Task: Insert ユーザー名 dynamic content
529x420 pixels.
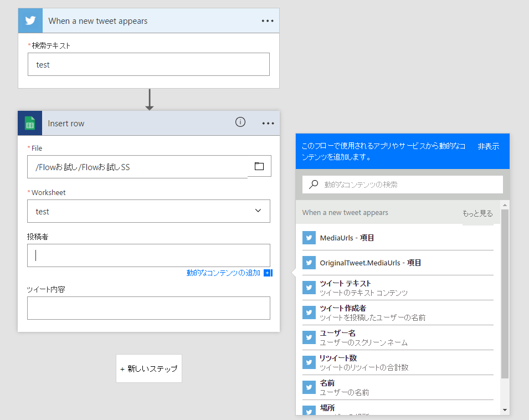Action: [x=398, y=337]
